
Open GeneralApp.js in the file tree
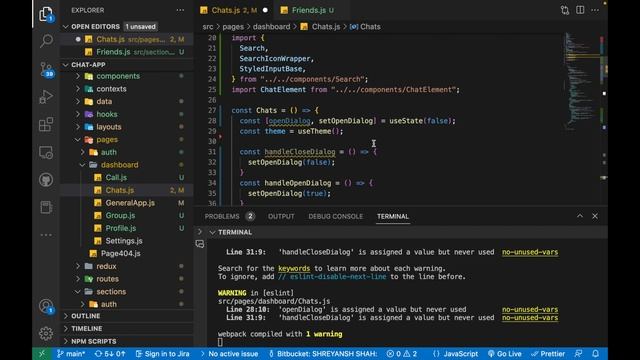[x=127, y=203]
